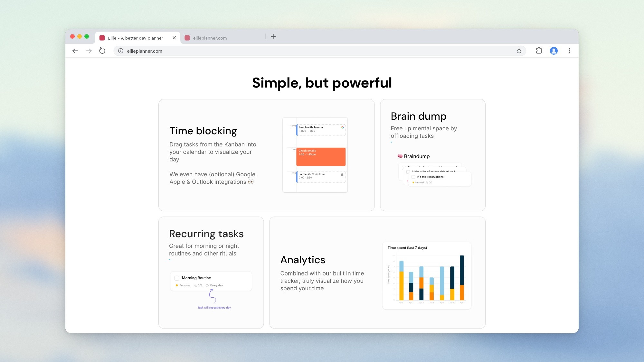This screenshot has width=644, height=362.
Task: Click the subtask icon beside 0/5
Action: click(195, 285)
